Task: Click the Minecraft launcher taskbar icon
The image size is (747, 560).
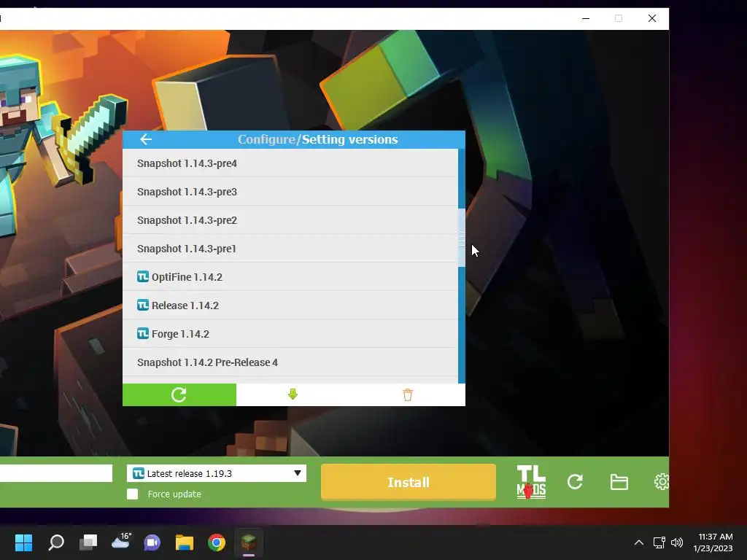Action: point(249,542)
